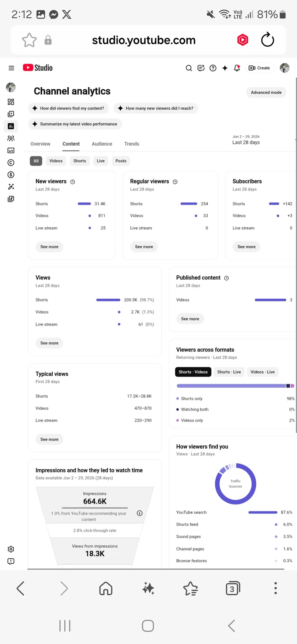Click 'How many new viewers did I reach?' suggestion
The width and height of the screenshot is (297, 644).
156,108
